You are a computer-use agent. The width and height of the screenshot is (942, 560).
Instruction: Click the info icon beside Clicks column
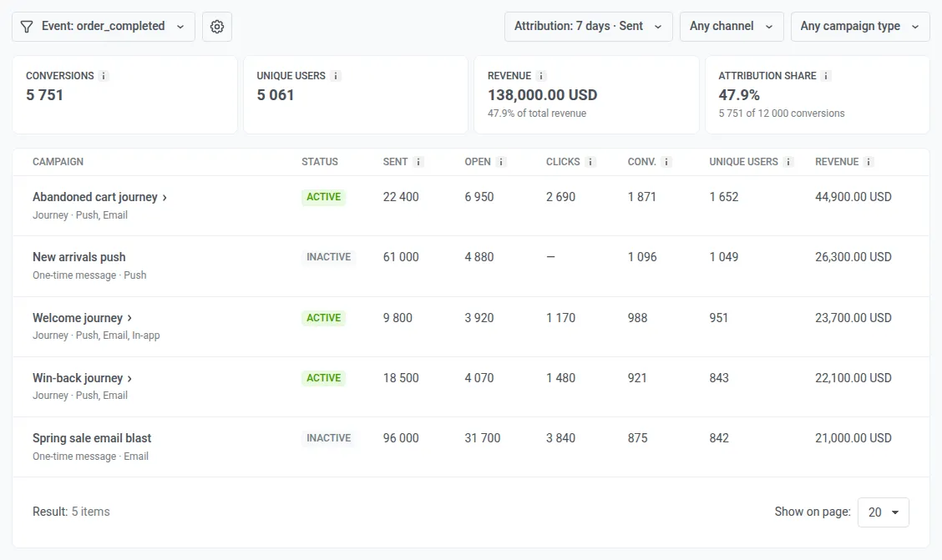tap(590, 161)
